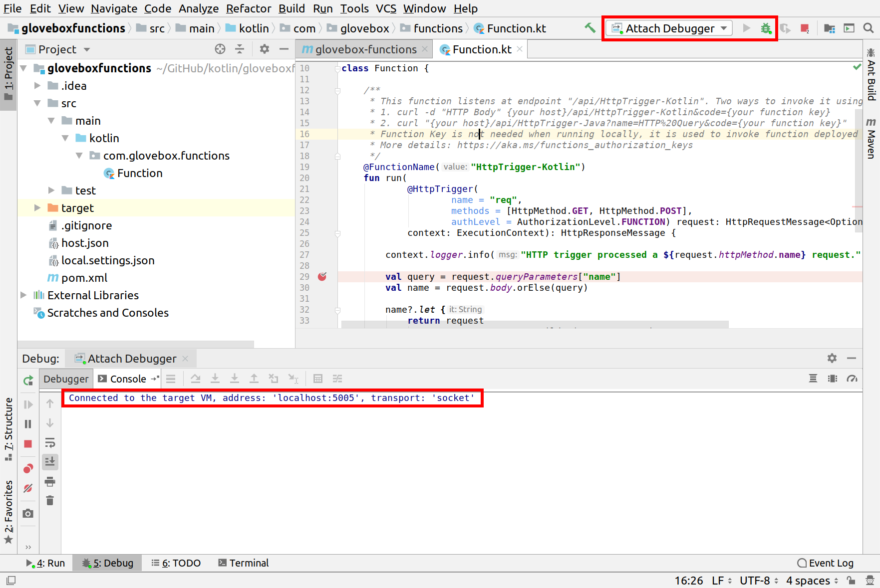
Task: Toggle Scroll to End in console
Action: [x=50, y=462]
